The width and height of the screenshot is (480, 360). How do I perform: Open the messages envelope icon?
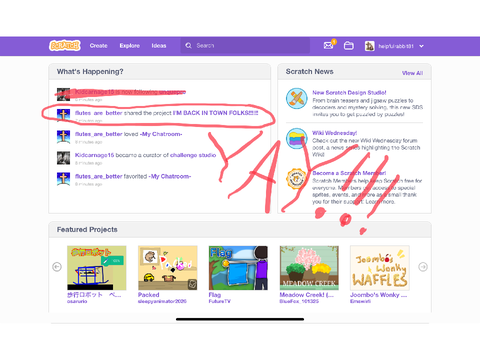[328, 45]
